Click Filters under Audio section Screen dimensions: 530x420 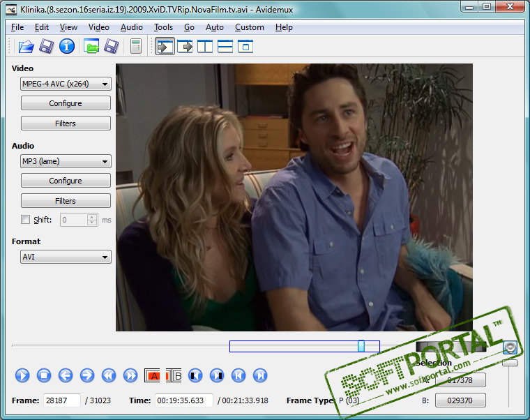[x=66, y=201]
